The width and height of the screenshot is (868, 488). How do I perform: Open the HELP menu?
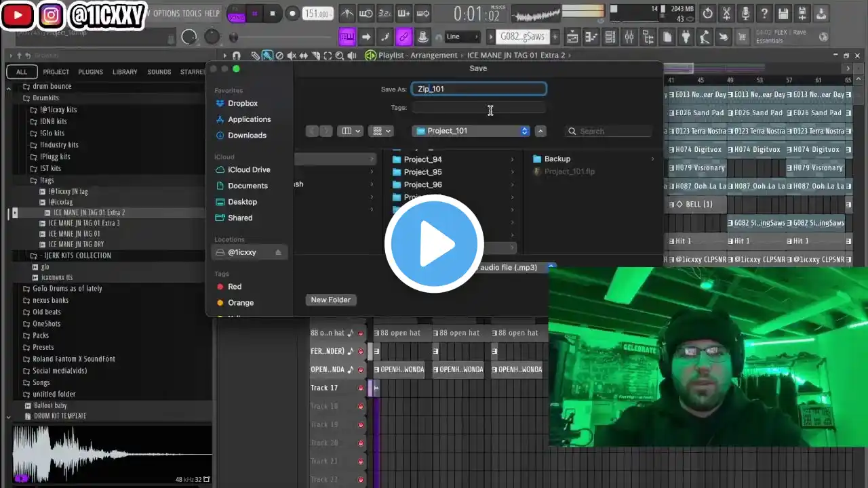pyautogui.click(x=212, y=14)
